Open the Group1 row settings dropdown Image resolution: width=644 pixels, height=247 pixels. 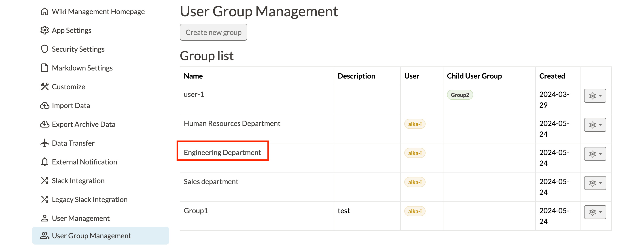point(595,212)
